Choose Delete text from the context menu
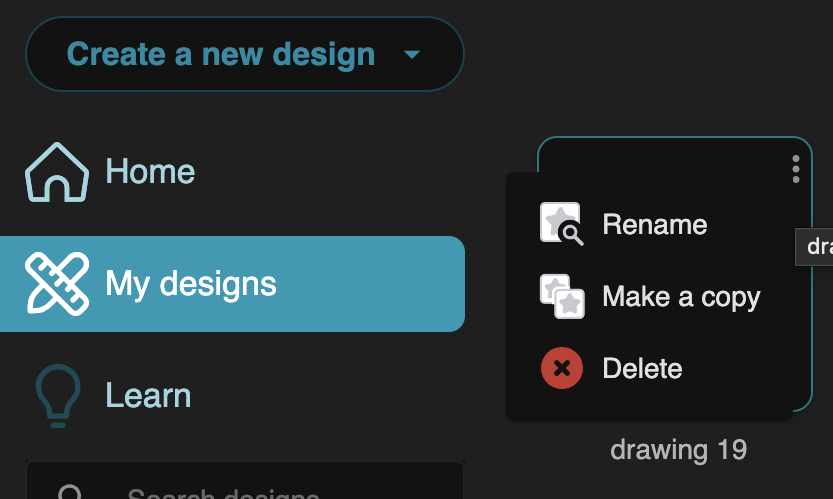 [x=642, y=368]
